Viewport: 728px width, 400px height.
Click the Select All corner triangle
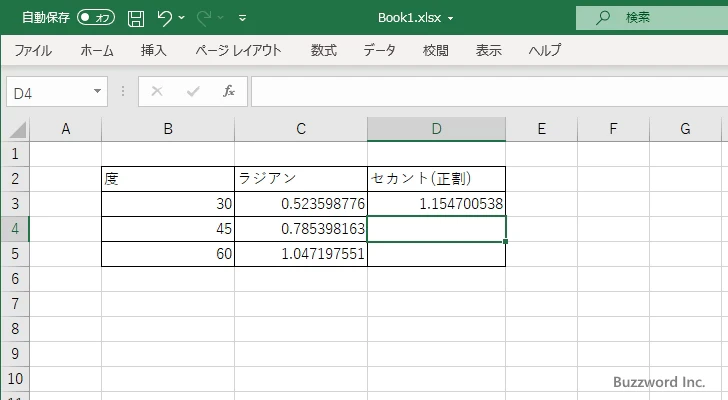[x=17, y=129]
